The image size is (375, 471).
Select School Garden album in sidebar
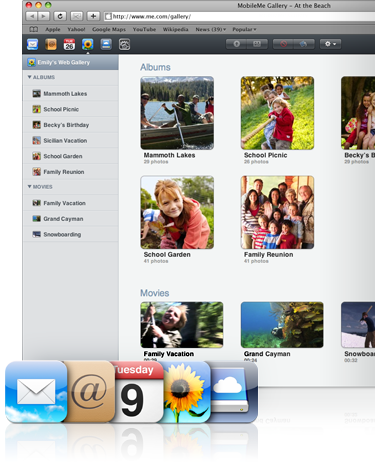coord(70,156)
